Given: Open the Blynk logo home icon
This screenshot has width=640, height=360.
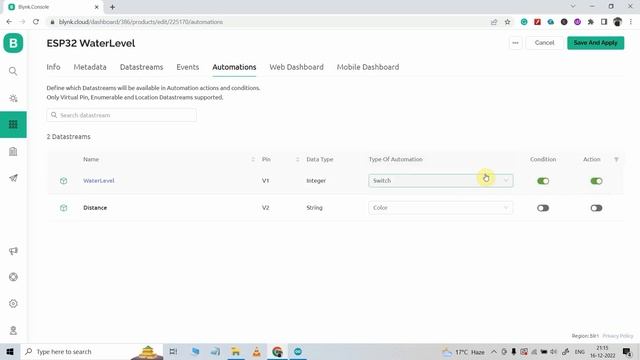Looking at the screenshot, I should click(x=13, y=43).
